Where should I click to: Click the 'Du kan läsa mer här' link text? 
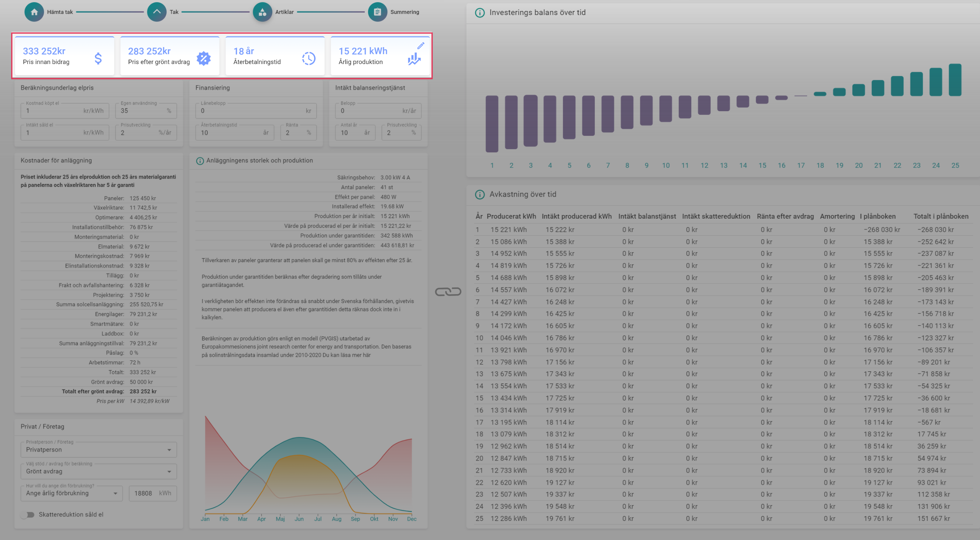pos(347,355)
